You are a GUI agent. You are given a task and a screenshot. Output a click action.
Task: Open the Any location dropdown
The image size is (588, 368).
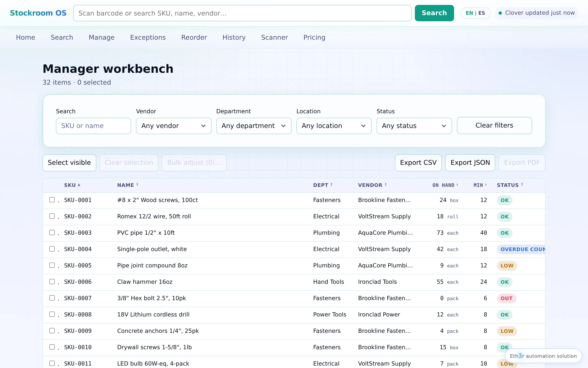coord(334,126)
